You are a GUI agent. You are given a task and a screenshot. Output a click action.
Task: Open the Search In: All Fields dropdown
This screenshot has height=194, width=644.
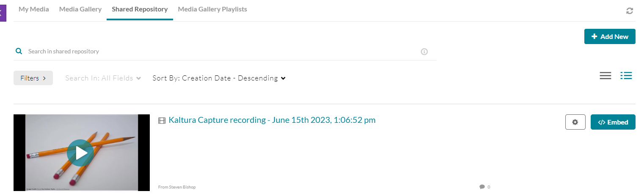click(103, 78)
